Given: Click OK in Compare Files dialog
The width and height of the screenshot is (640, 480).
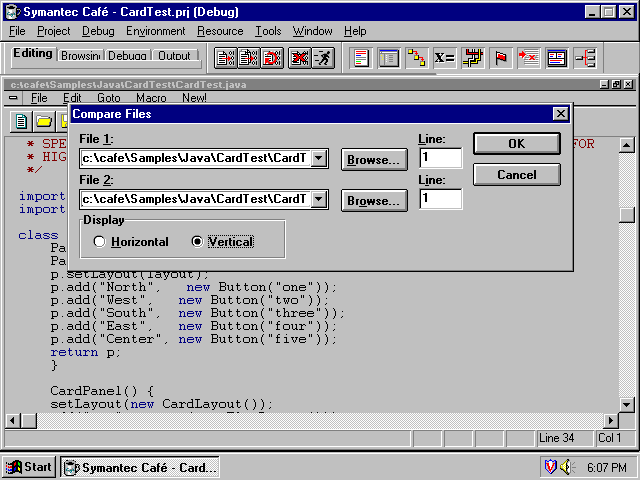Looking at the screenshot, I should click(x=517, y=143).
